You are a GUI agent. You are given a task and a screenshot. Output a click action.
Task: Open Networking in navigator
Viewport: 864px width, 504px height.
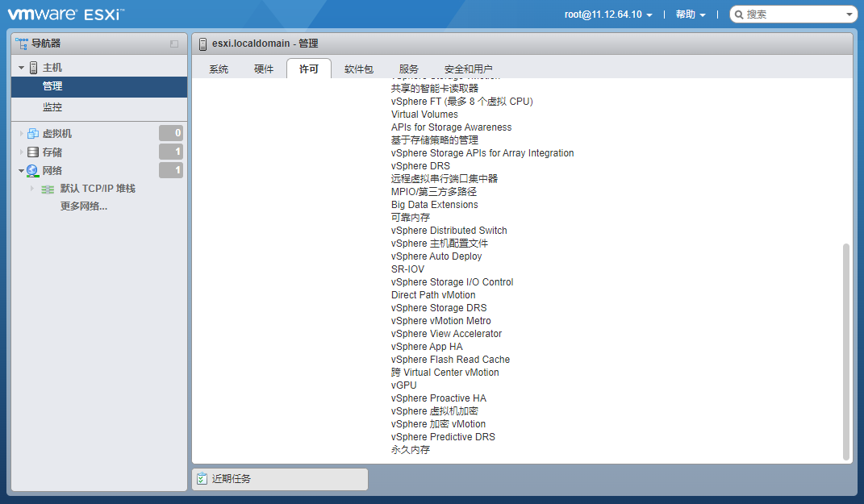click(x=52, y=171)
